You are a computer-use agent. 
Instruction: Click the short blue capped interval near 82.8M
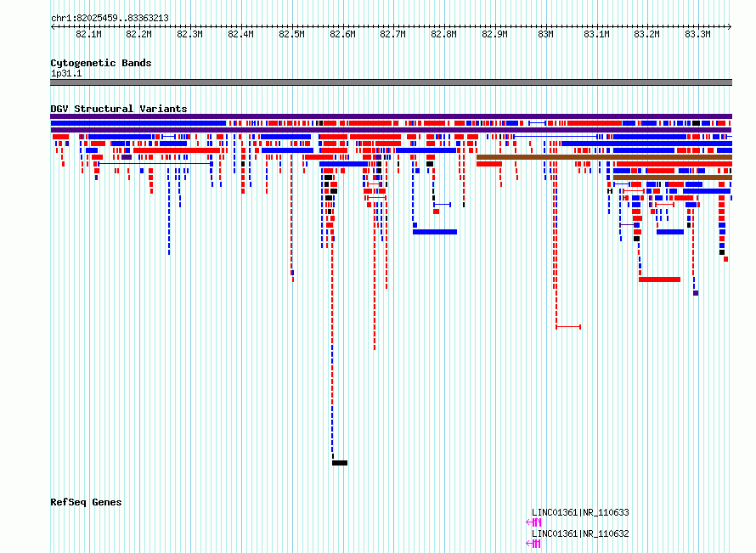pyautogui.click(x=442, y=205)
